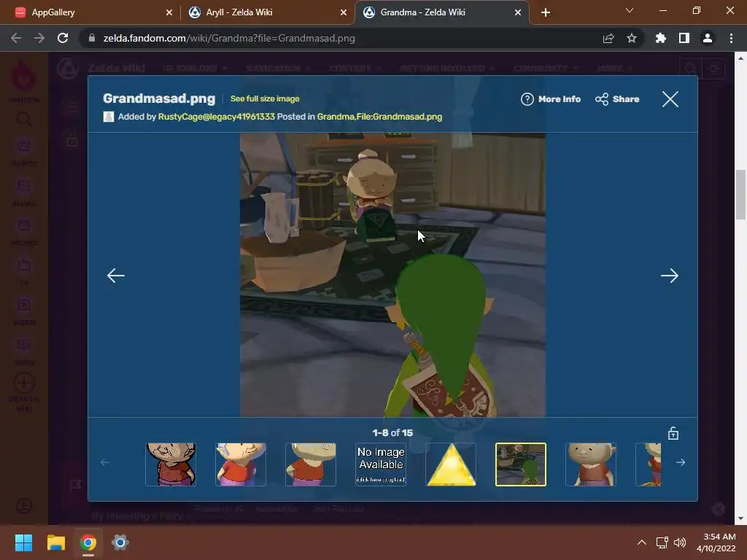Image resolution: width=747 pixels, height=560 pixels.
Task: View site information lock icon
Action: tap(91, 38)
